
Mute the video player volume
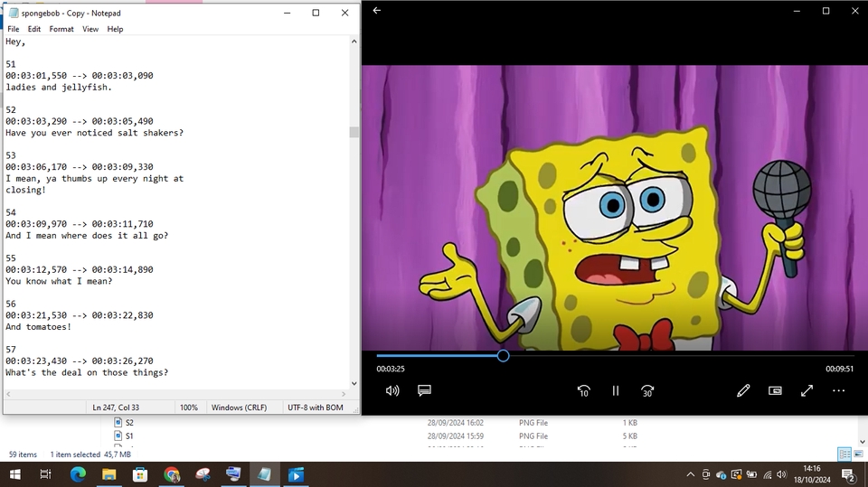(x=392, y=390)
